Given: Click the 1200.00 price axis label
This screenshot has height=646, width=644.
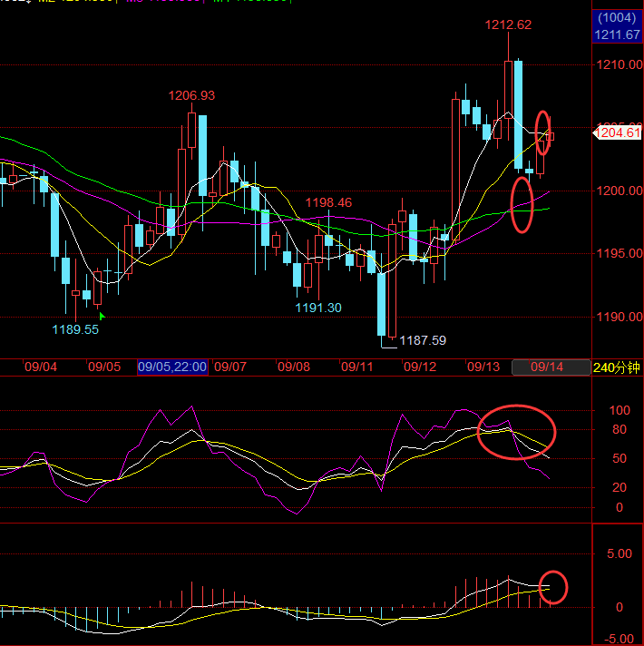Looking at the screenshot, I should click(620, 191).
